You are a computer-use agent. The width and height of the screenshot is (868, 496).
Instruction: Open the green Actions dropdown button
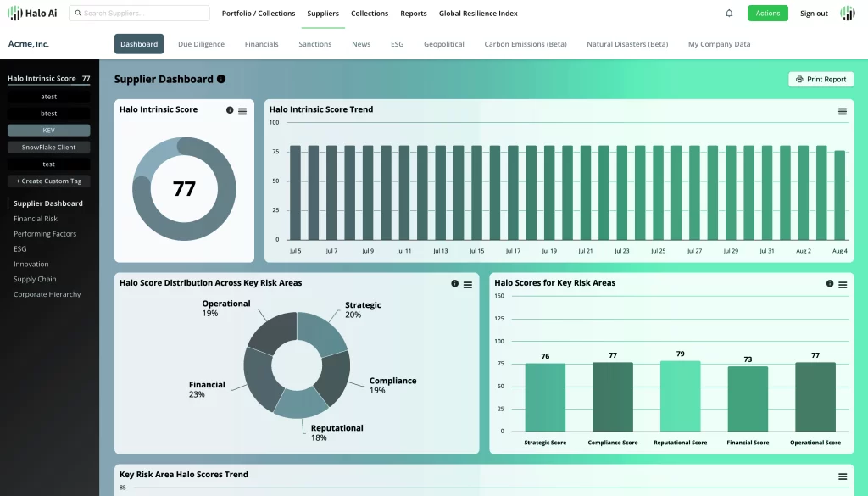click(x=767, y=14)
